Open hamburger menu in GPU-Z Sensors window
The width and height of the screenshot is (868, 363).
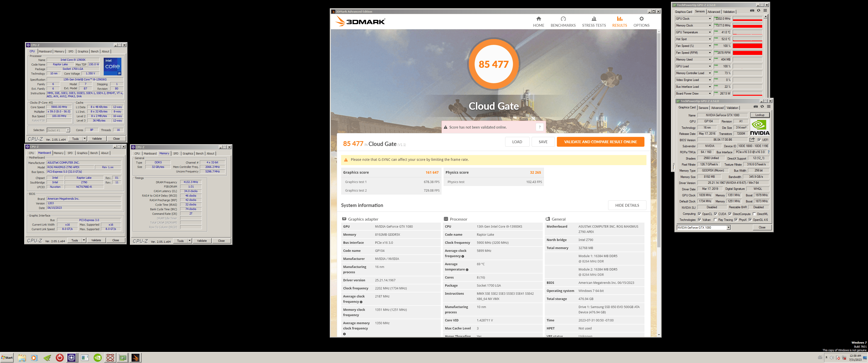tap(765, 11)
